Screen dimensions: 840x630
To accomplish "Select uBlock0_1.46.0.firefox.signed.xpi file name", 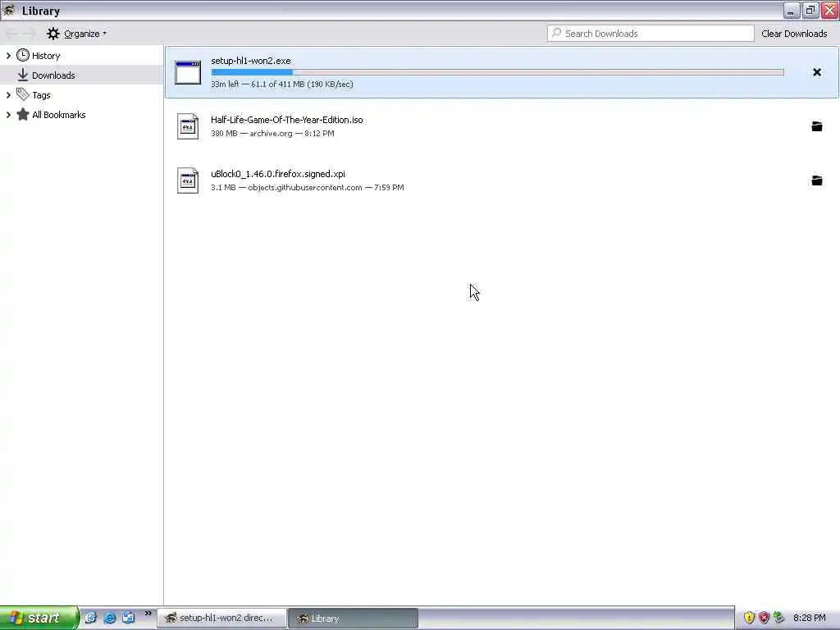I will (277, 174).
